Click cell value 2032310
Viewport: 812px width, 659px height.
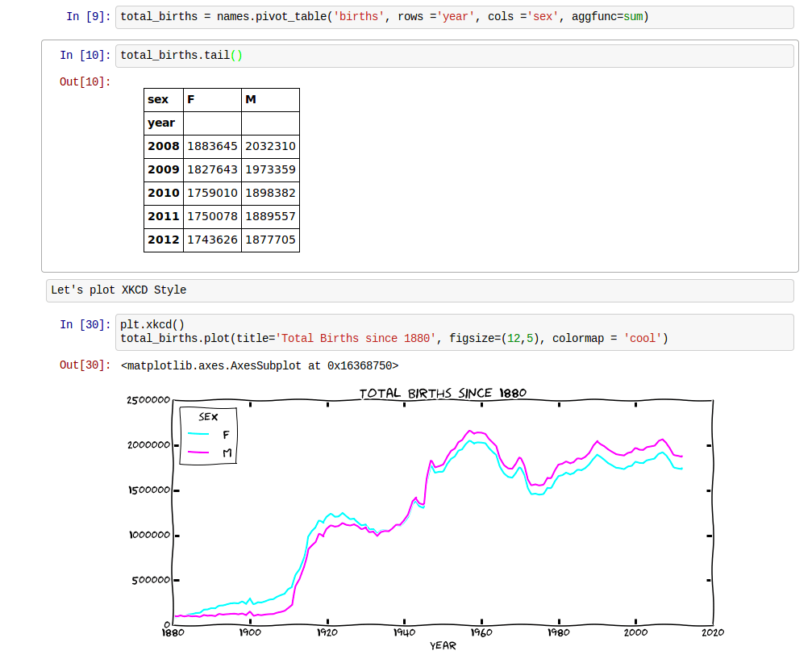click(270, 146)
